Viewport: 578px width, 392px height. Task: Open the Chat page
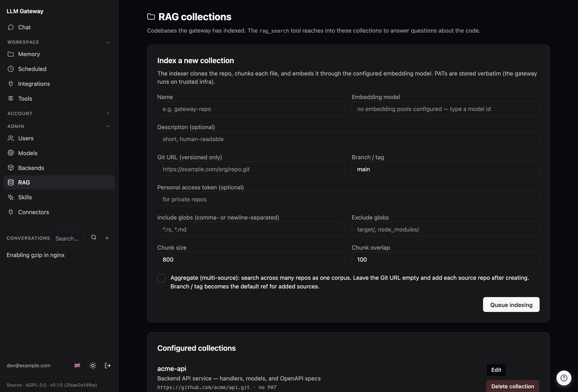point(59,27)
